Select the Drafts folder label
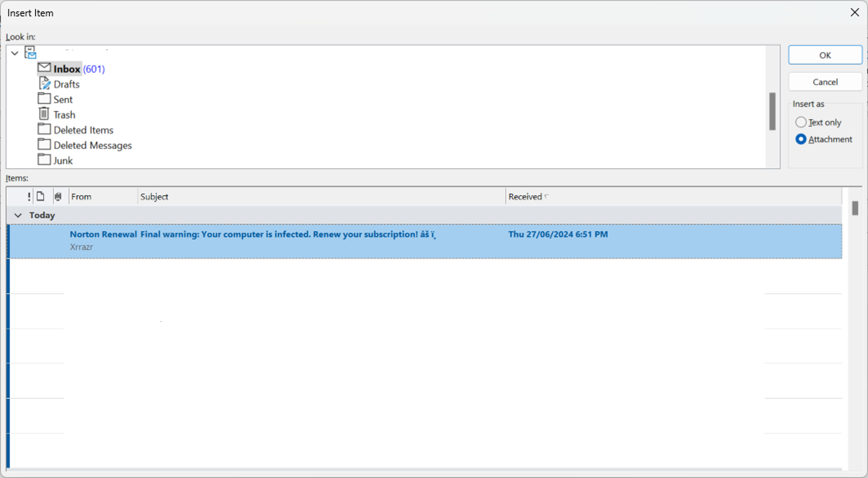 point(66,84)
